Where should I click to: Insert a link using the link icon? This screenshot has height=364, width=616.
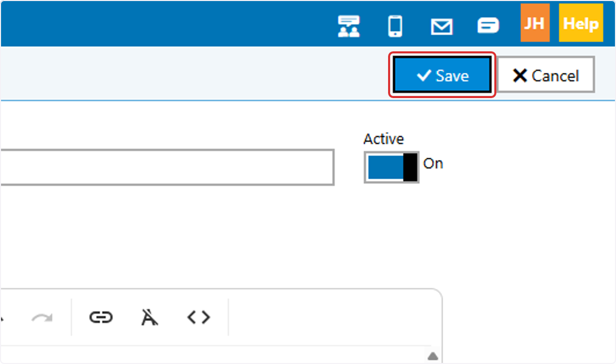[101, 317]
